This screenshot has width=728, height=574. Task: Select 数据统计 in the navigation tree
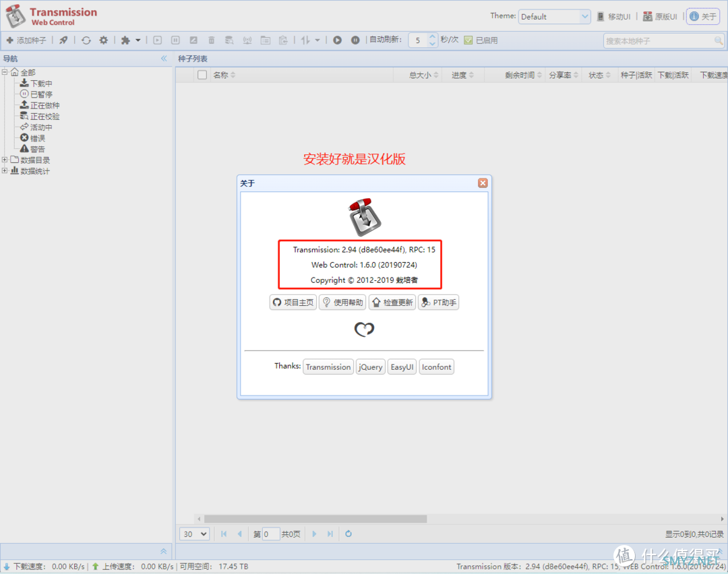[35, 171]
